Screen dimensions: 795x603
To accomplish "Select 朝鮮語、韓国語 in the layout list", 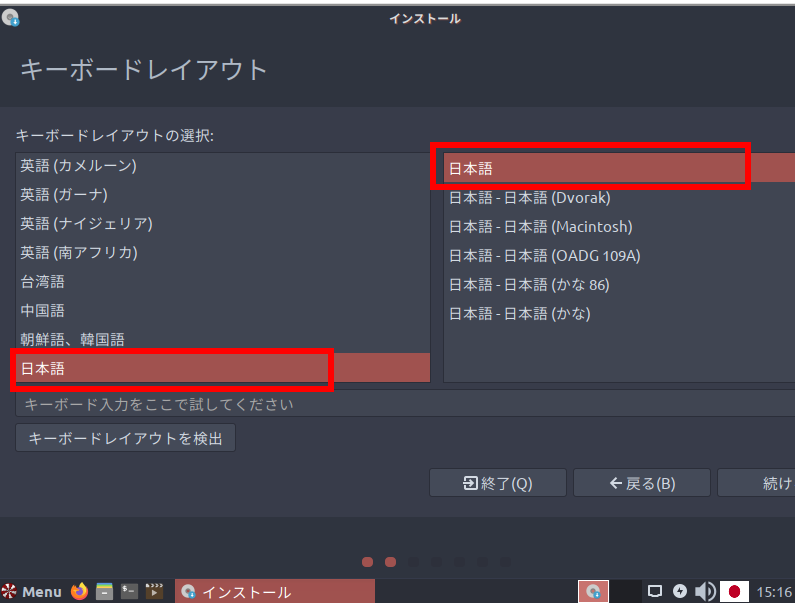I will [223, 339].
